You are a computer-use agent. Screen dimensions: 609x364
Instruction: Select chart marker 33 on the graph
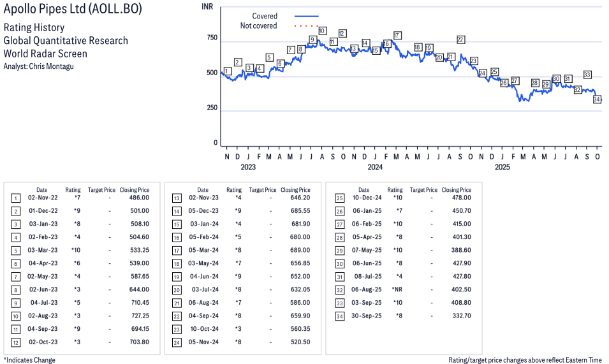click(587, 75)
